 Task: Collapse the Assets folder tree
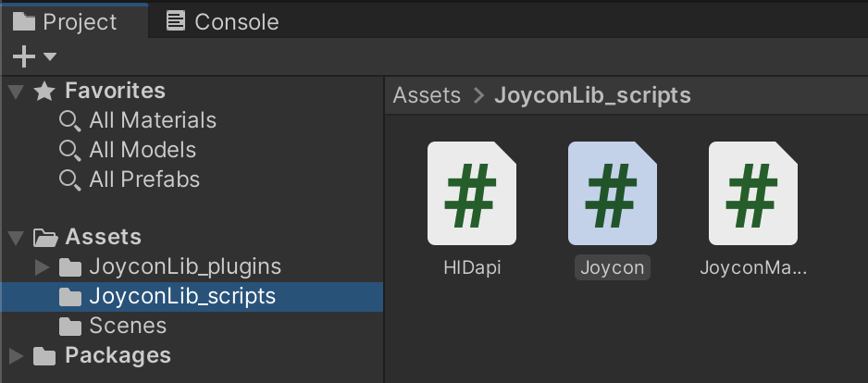(16, 238)
